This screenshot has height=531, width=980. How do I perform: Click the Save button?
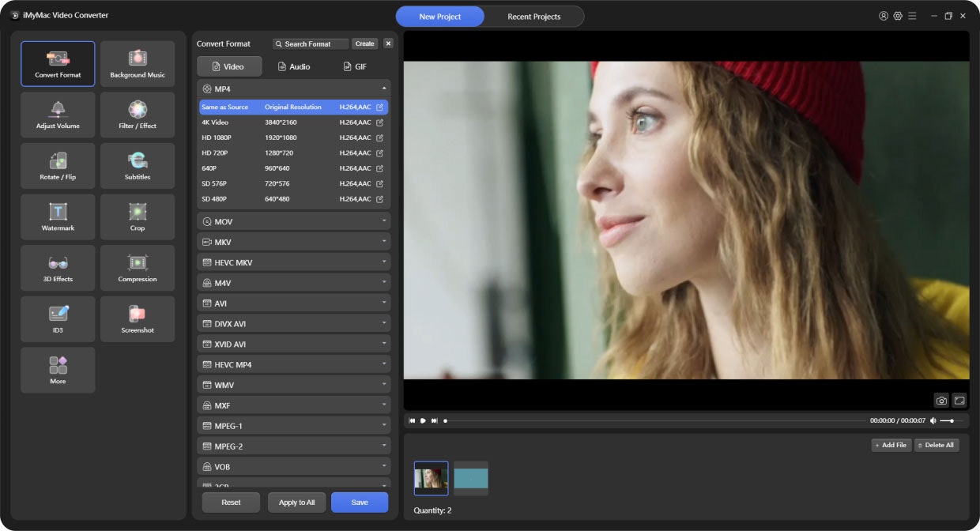point(360,503)
